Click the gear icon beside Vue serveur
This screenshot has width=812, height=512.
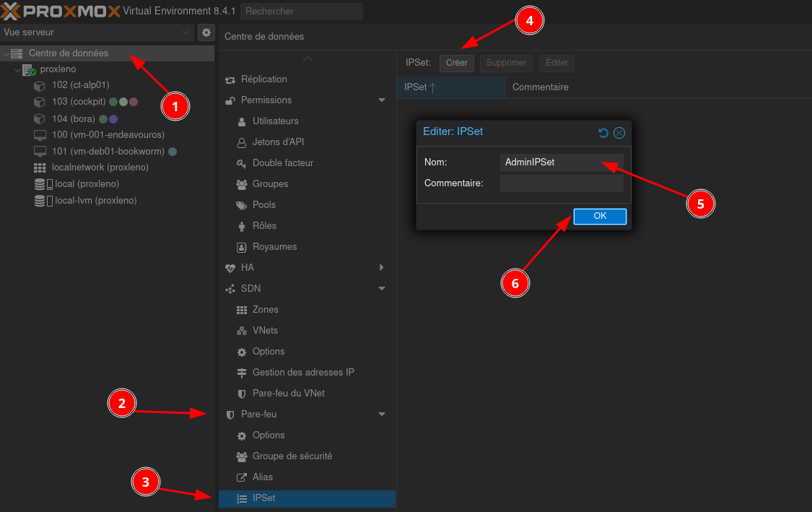click(x=206, y=32)
